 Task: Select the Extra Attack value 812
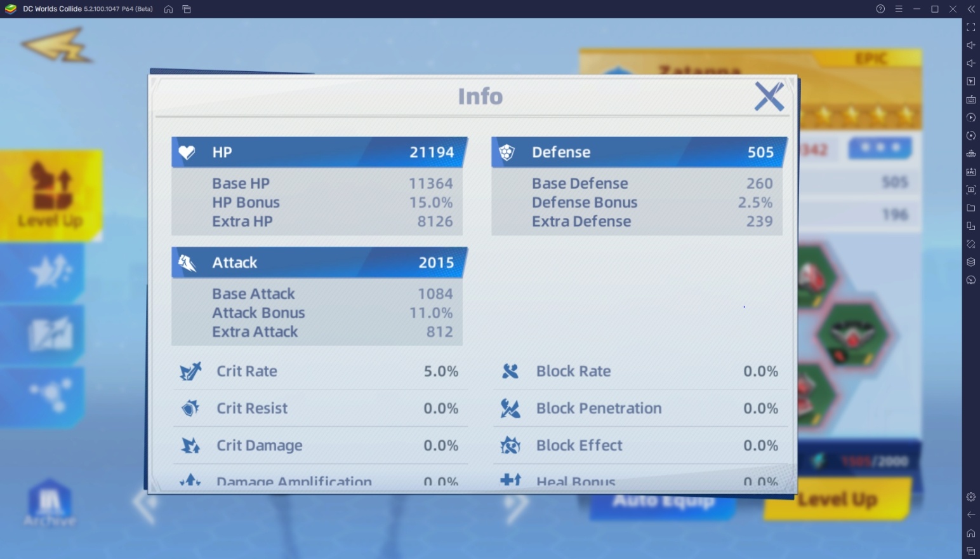point(440,332)
